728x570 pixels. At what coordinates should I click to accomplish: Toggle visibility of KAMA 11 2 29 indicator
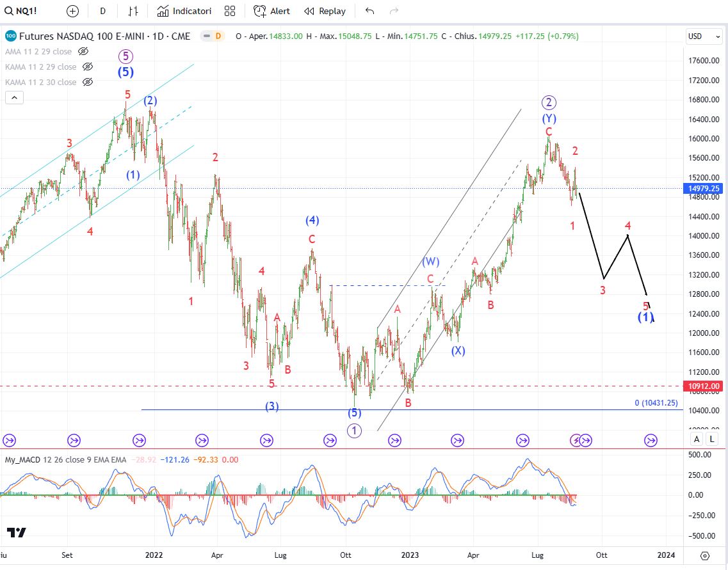tap(87, 67)
